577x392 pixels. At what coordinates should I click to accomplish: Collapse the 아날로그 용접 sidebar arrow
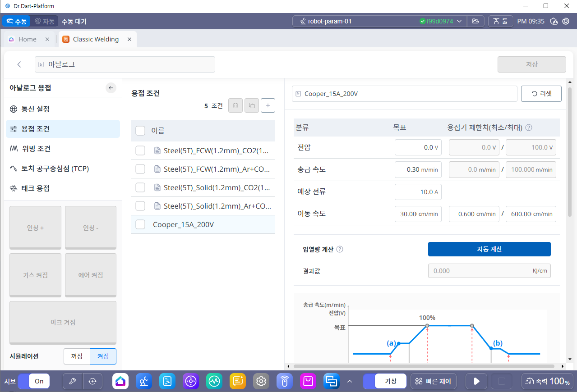point(111,88)
